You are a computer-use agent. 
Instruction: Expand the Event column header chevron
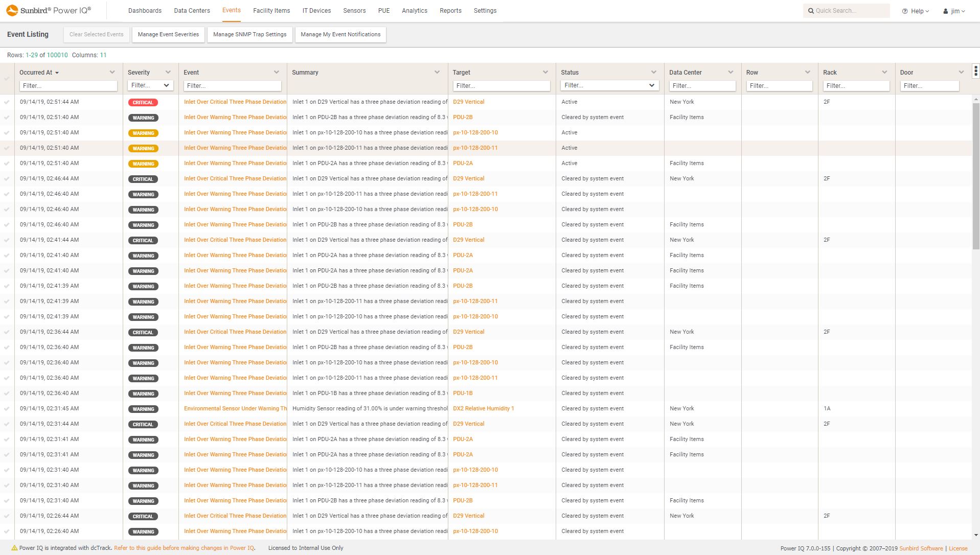pyautogui.click(x=277, y=72)
